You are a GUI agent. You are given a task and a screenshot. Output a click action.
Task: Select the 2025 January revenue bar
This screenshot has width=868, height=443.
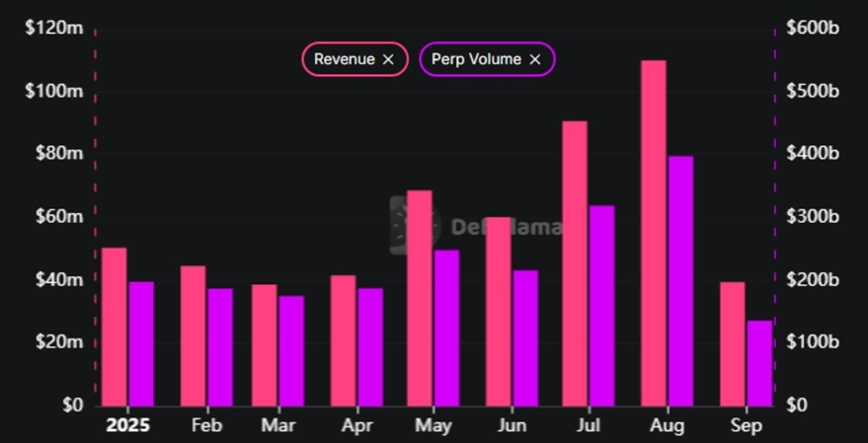pyautogui.click(x=115, y=327)
